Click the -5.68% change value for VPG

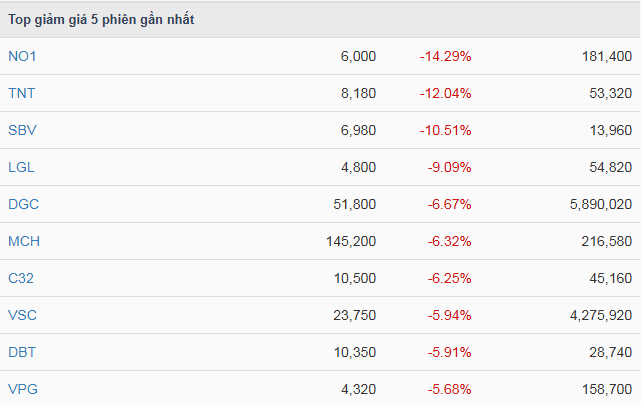pyautogui.click(x=448, y=389)
